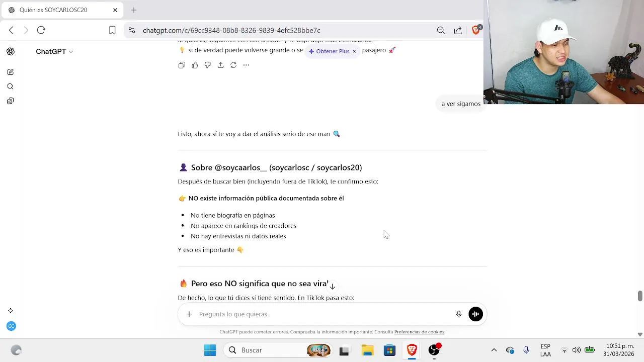
Task: Share this page via browser share icon
Action: 458,30
